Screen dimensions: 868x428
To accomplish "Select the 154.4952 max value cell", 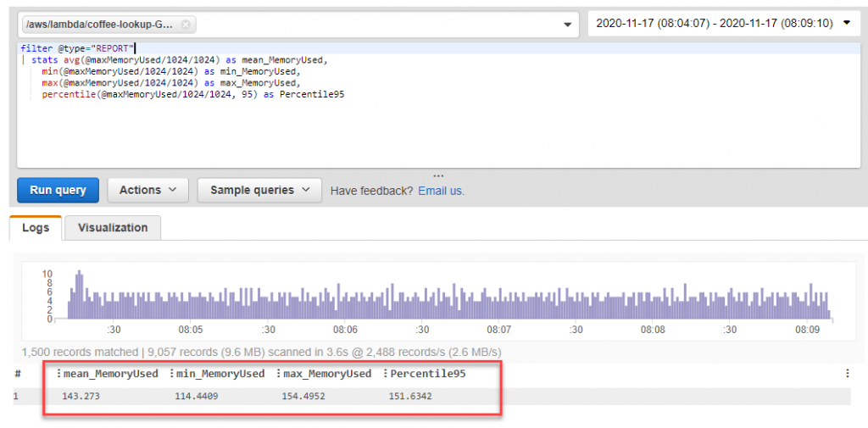I will pos(305,397).
